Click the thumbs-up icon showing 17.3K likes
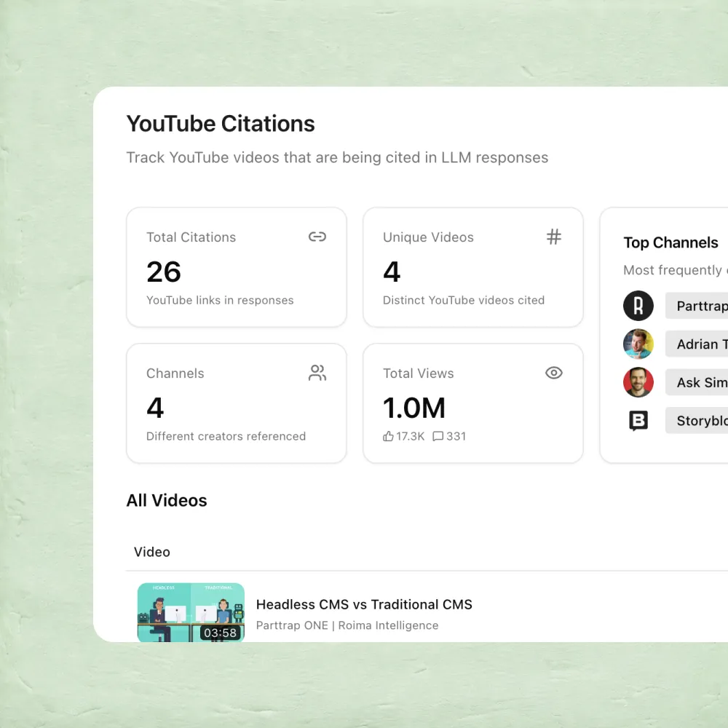728x728 pixels. [388, 436]
